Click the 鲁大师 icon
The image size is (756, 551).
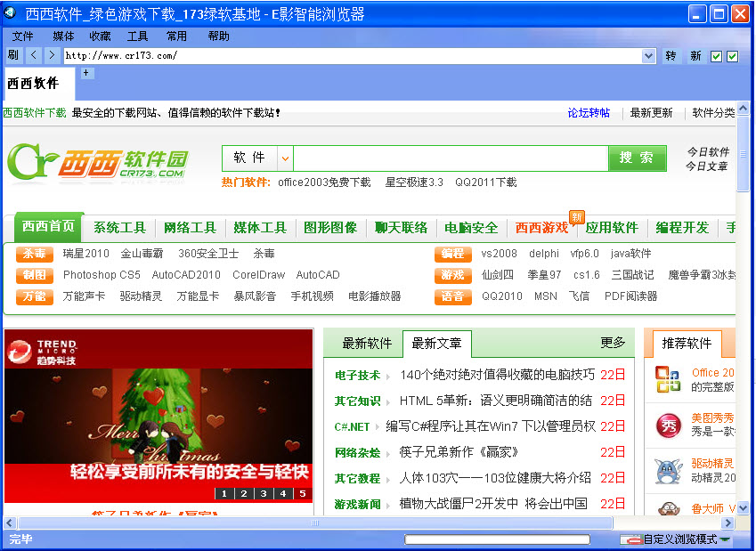pos(670,508)
